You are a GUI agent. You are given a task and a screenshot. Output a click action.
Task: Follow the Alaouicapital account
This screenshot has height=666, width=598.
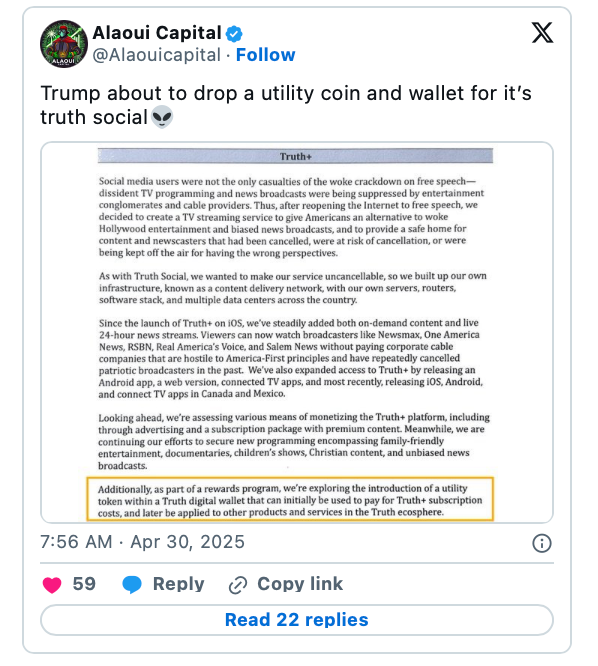tap(265, 55)
